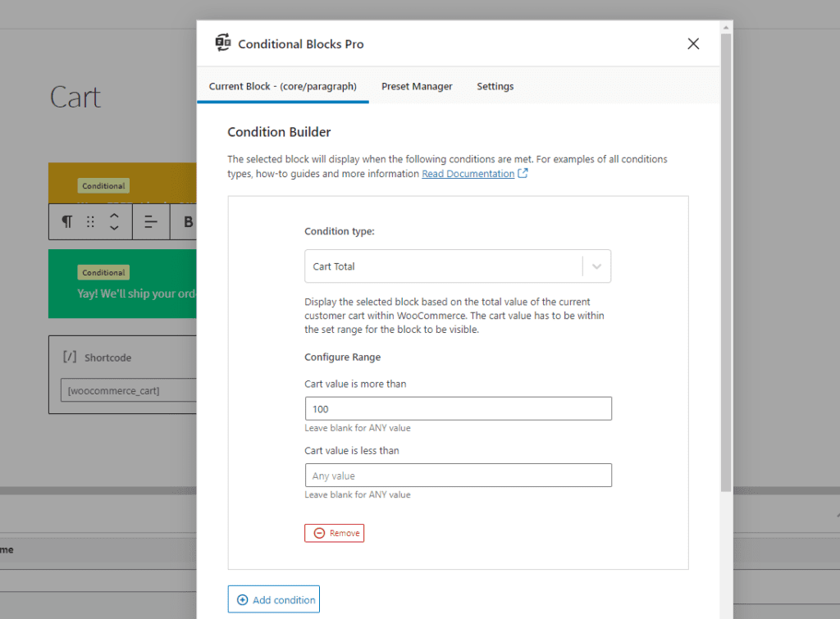
Task: Focus the 'Cart value is more than' field
Action: [x=458, y=408]
